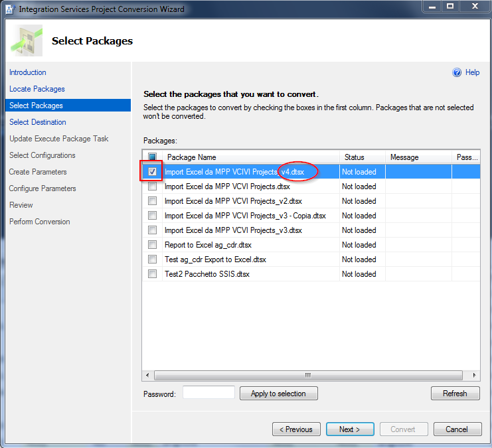Click into the Password input field
Image resolution: width=492 pixels, height=448 pixels.
[x=208, y=392]
